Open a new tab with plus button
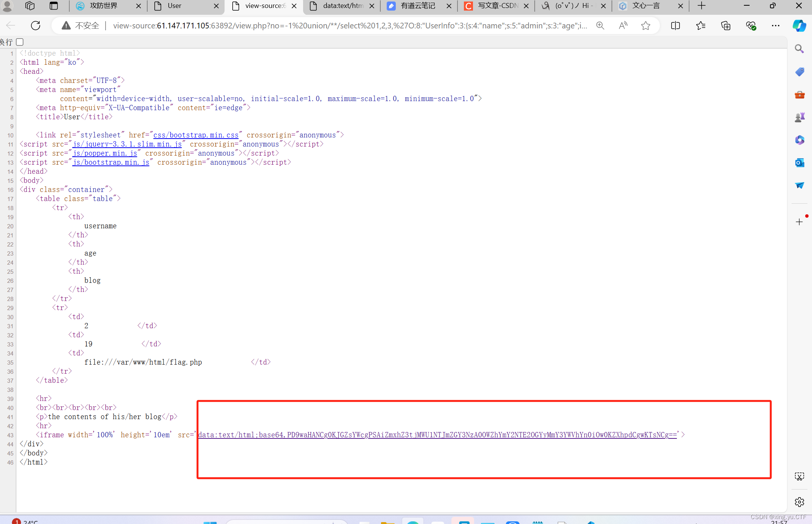 tap(702, 6)
